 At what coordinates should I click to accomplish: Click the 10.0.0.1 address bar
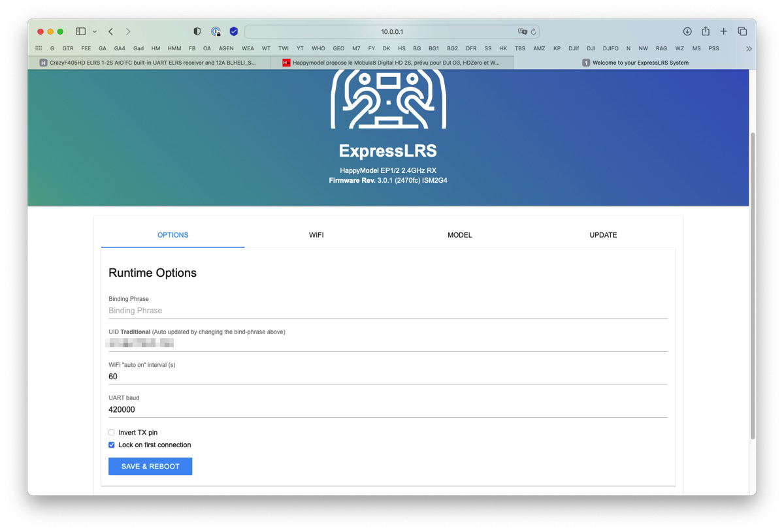pyautogui.click(x=392, y=31)
